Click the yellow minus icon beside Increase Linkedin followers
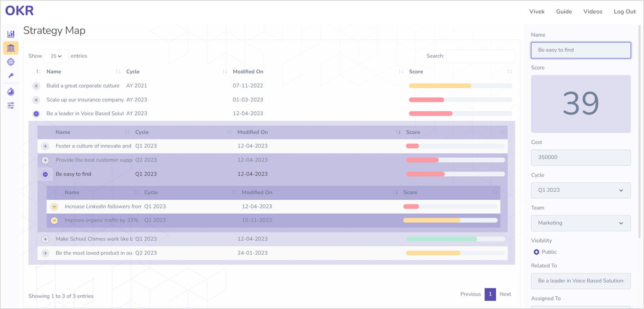This screenshot has height=309, width=644. click(54, 207)
